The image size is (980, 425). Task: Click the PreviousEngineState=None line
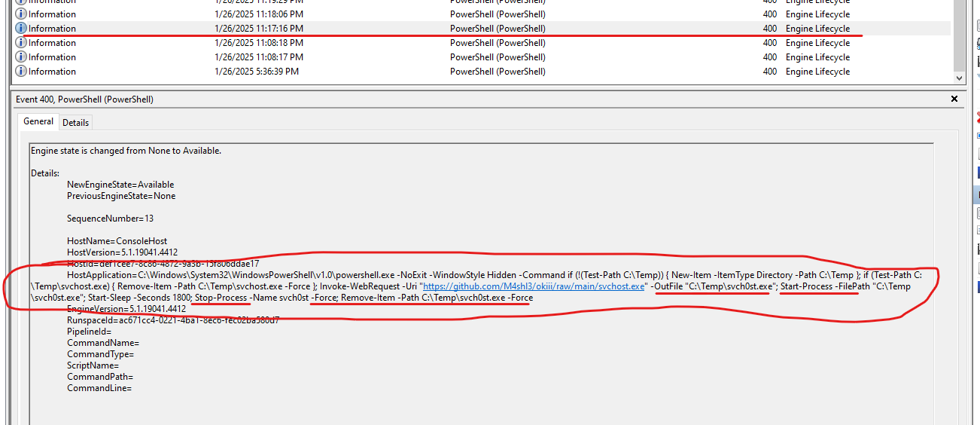(121, 196)
